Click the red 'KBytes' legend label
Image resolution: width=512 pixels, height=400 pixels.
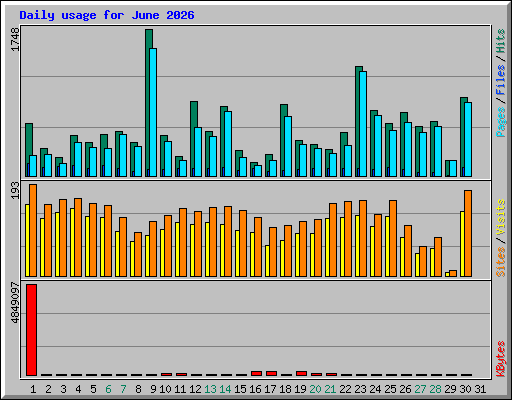[500, 359]
